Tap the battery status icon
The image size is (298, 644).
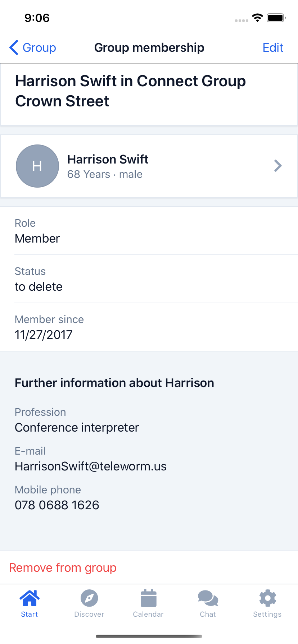coord(276,18)
